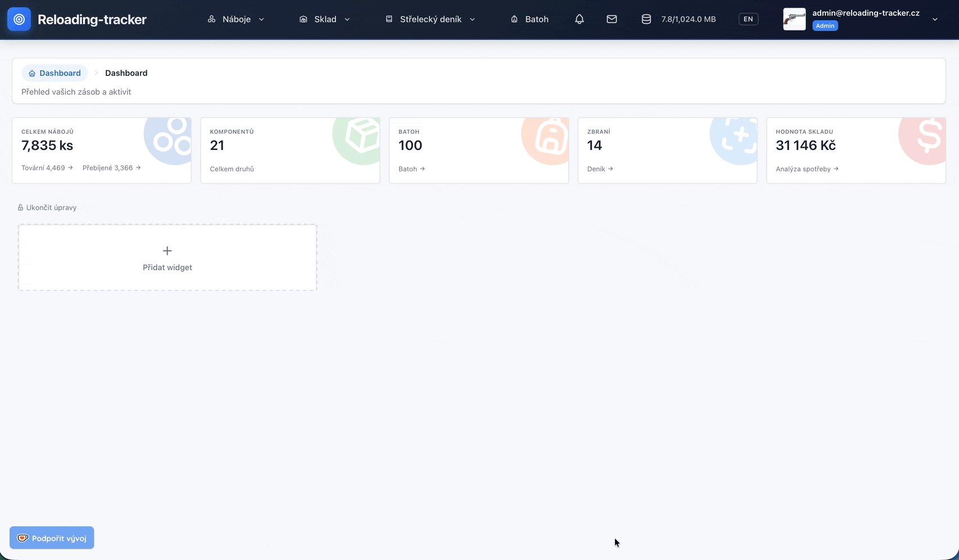The height and width of the screenshot is (560, 959).
Task: Toggle edit mode via Ukončit úpravy
Action: [x=47, y=208]
